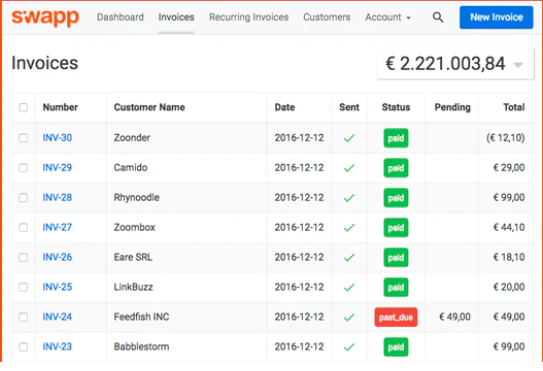The image size is (543, 371).
Task: Select the INV-24 row checkbox
Action: pyautogui.click(x=23, y=317)
